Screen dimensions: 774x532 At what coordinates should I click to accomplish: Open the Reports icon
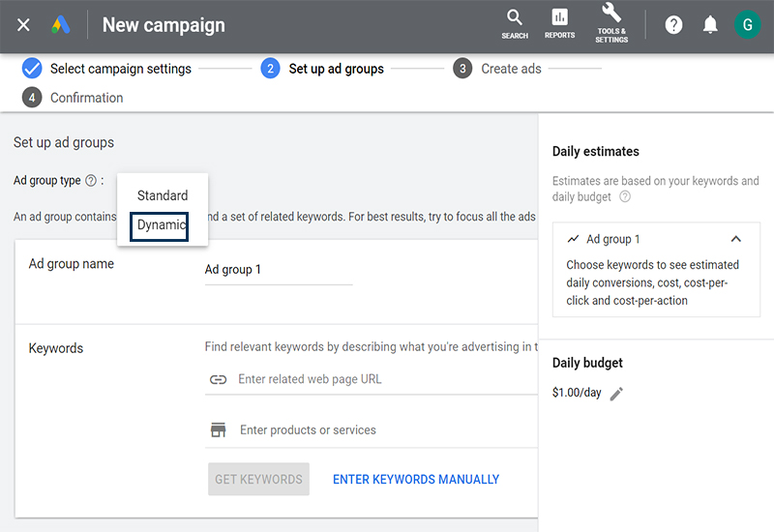[559, 24]
